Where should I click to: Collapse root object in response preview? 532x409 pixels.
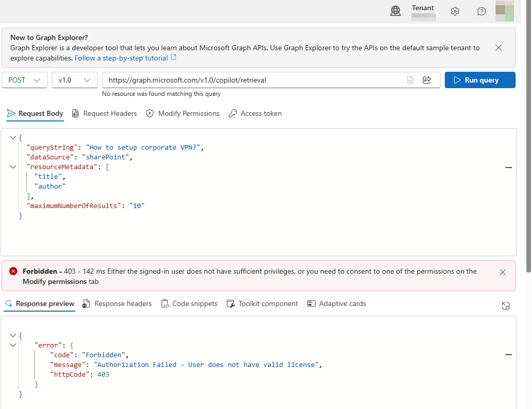coord(13,336)
